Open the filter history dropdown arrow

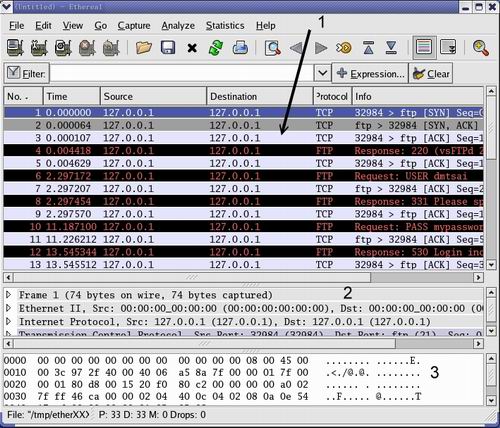(322, 72)
